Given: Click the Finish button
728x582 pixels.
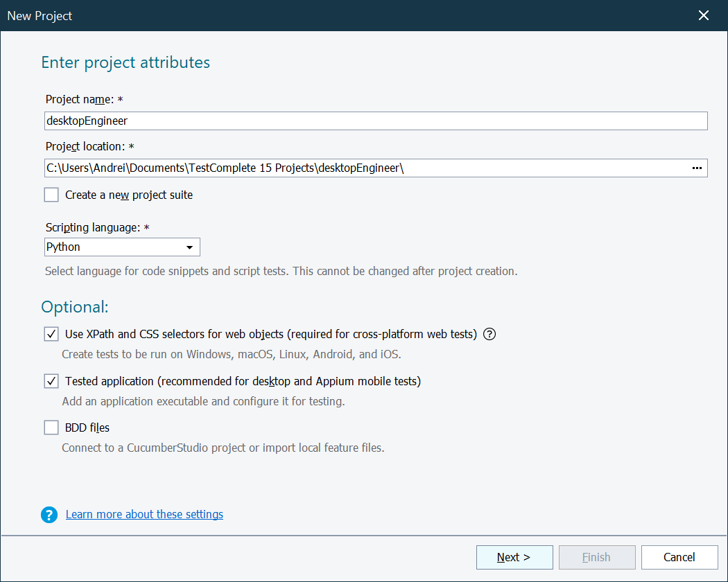Looking at the screenshot, I should click(x=597, y=557).
